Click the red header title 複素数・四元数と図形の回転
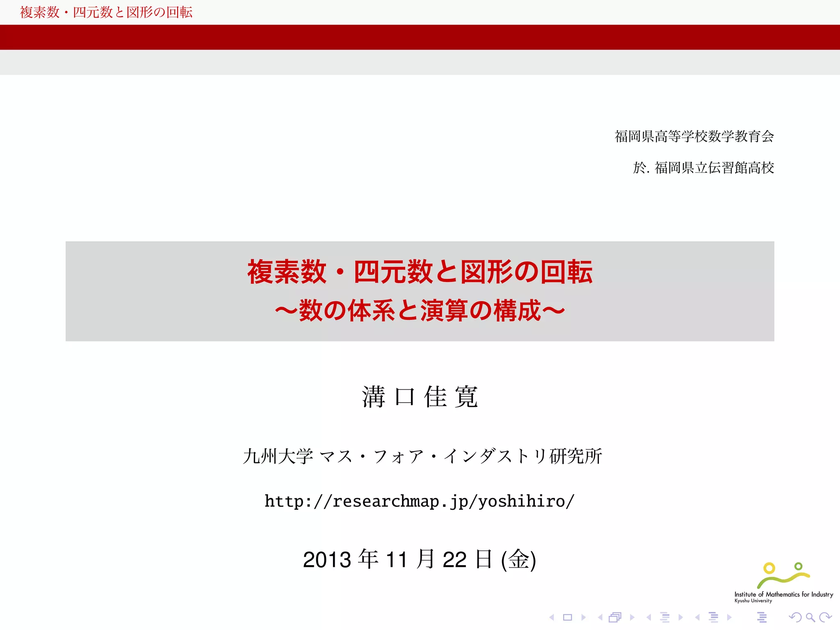This screenshot has height=630, width=840. pos(106,12)
